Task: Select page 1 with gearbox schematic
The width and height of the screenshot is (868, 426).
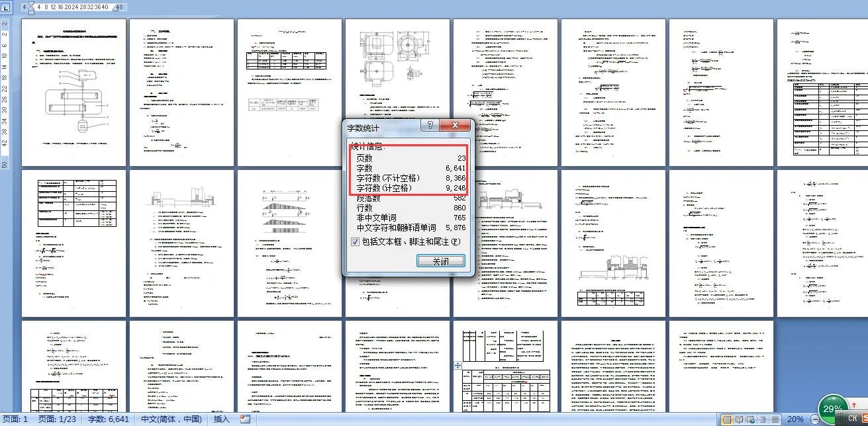Action: pos(73,93)
